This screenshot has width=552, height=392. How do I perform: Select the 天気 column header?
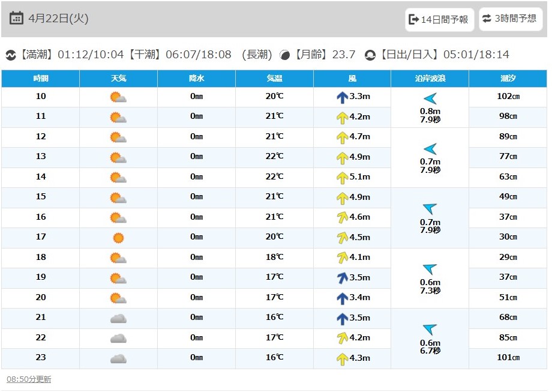[x=119, y=78]
